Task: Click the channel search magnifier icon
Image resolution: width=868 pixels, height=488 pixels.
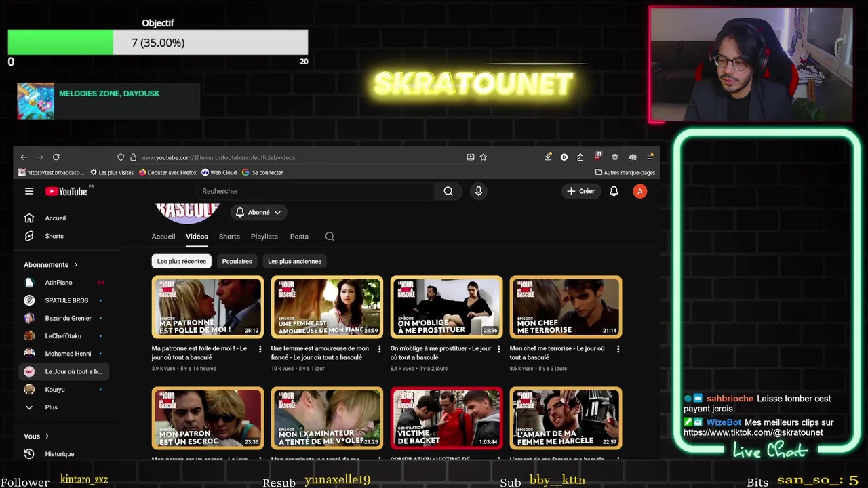Action: [330, 237]
